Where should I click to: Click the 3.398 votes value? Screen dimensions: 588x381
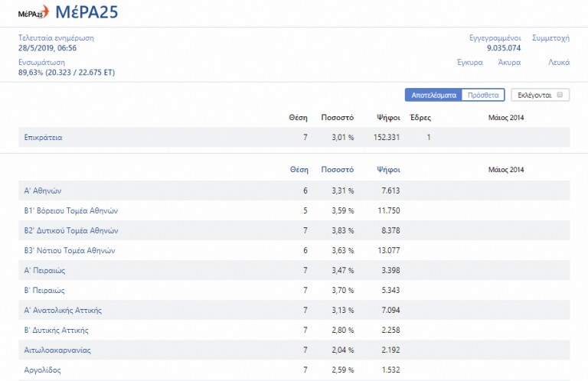click(x=390, y=270)
